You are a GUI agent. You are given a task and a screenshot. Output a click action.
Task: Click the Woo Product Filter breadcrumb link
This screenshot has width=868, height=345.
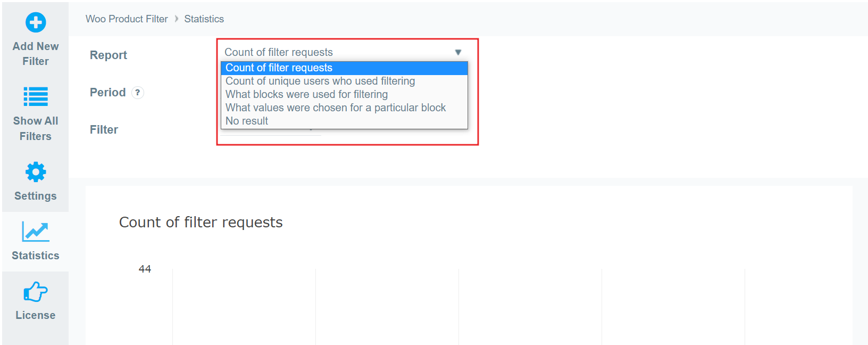click(x=127, y=19)
